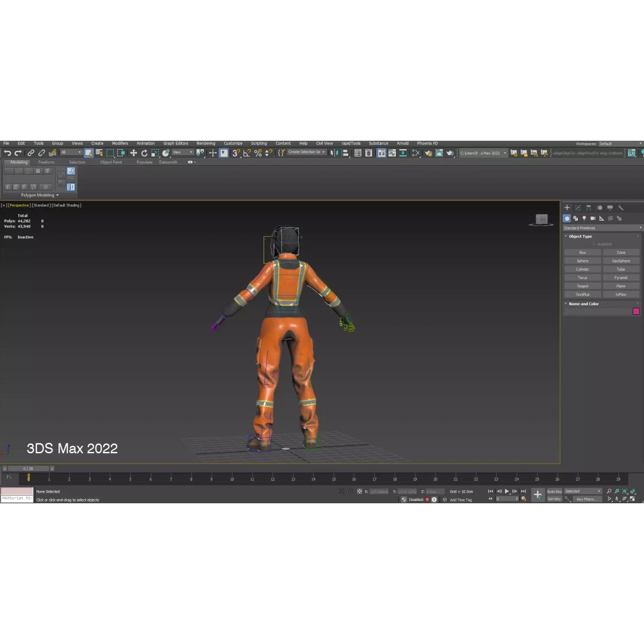Click the object name input field
Image resolution: width=644 pixels, height=644 pixels.
click(597, 311)
